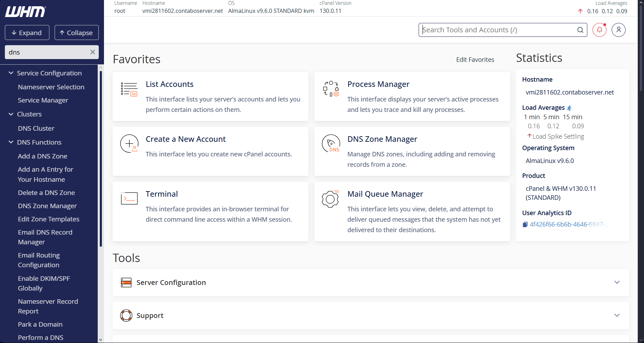Open the Terminal console icon

tap(129, 198)
